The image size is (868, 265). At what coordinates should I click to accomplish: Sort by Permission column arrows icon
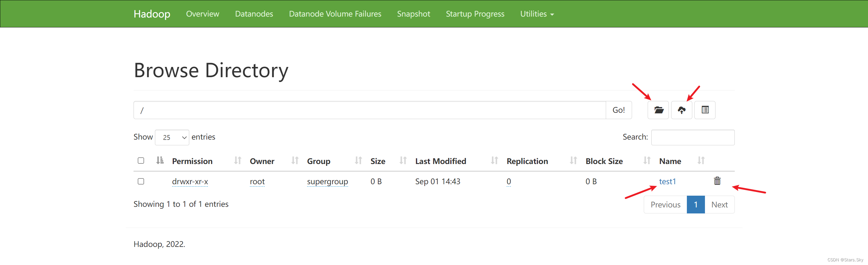coord(237,160)
